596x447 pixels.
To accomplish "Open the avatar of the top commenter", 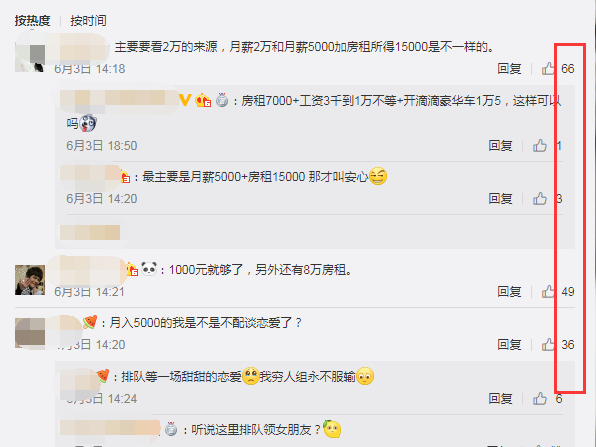I will tap(30, 57).
